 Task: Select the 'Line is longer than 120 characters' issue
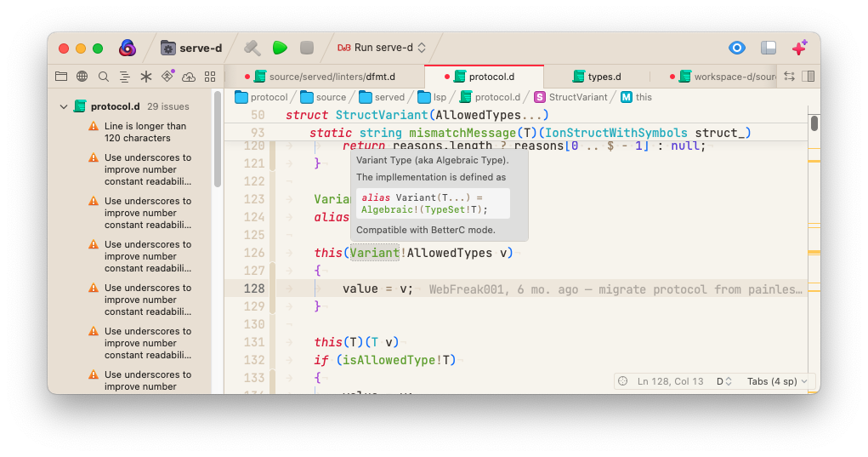pyautogui.click(x=145, y=133)
